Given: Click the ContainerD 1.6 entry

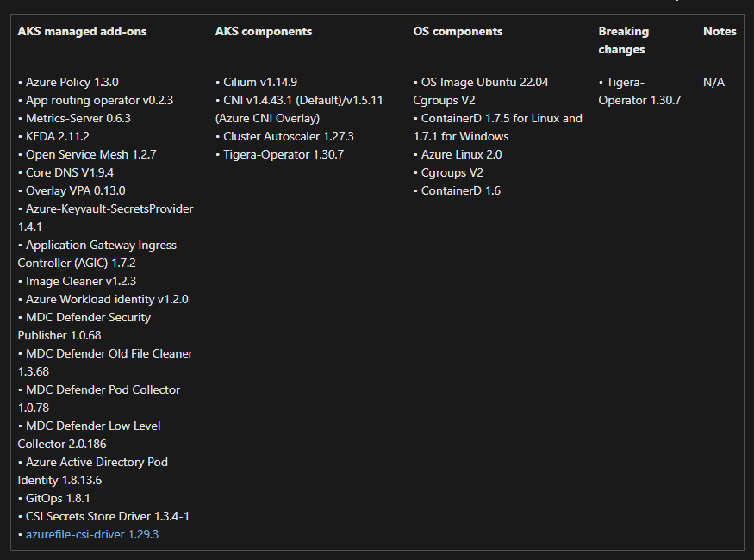Looking at the screenshot, I should point(460,190).
